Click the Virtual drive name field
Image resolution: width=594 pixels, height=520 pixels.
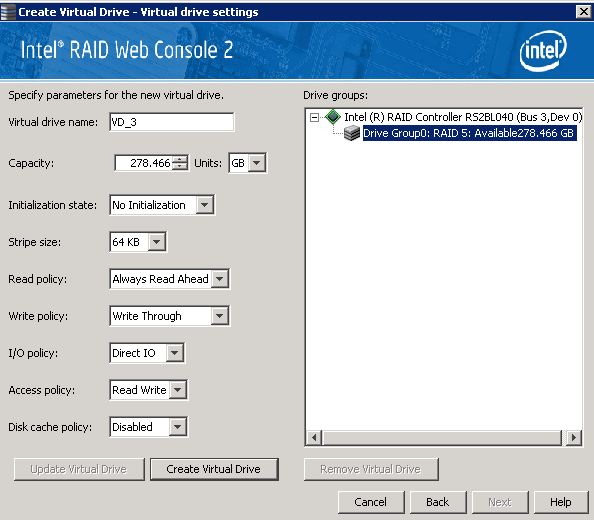pos(172,122)
